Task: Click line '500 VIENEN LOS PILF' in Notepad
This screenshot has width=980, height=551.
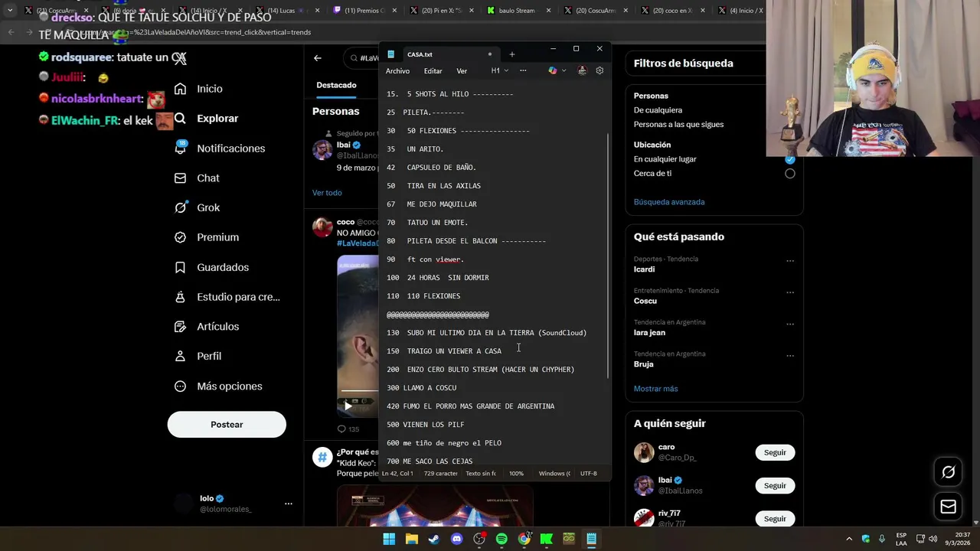Action: pos(426,425)
